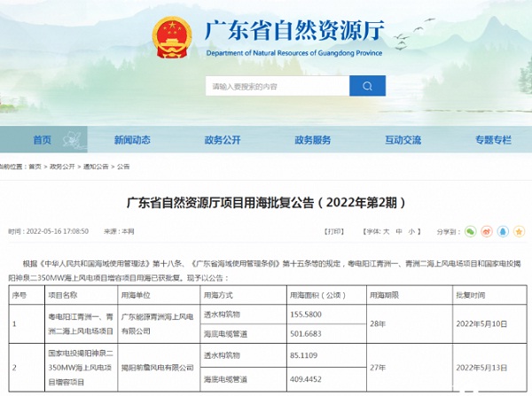Set font size to 大
532x396 pixels.
click(387, 231)
